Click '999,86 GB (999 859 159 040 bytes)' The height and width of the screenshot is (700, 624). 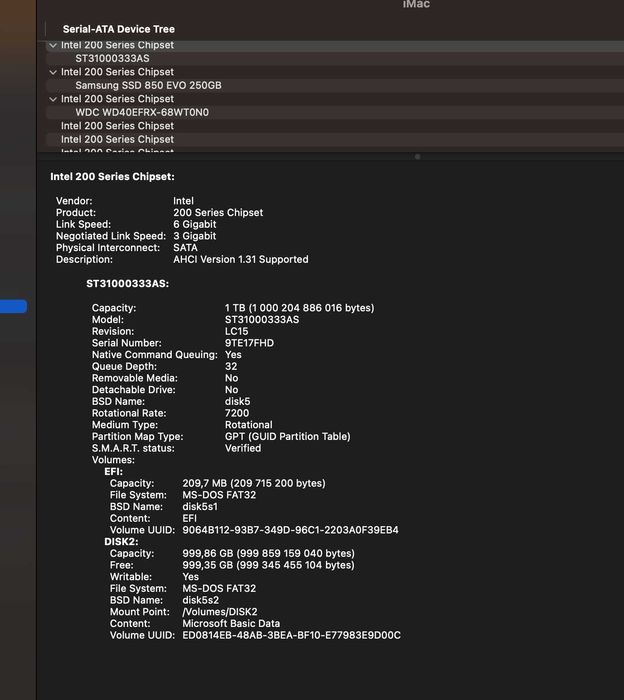point(269,554)
